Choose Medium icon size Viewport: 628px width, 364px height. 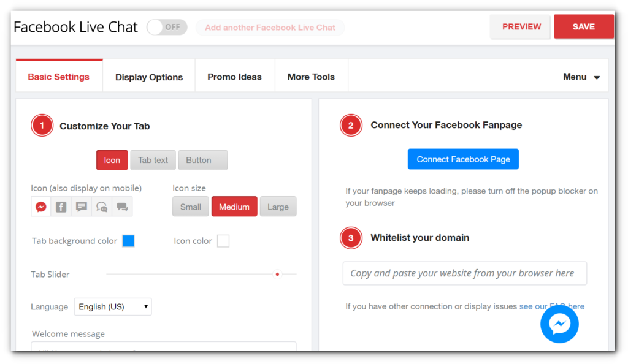pos(234,207)
